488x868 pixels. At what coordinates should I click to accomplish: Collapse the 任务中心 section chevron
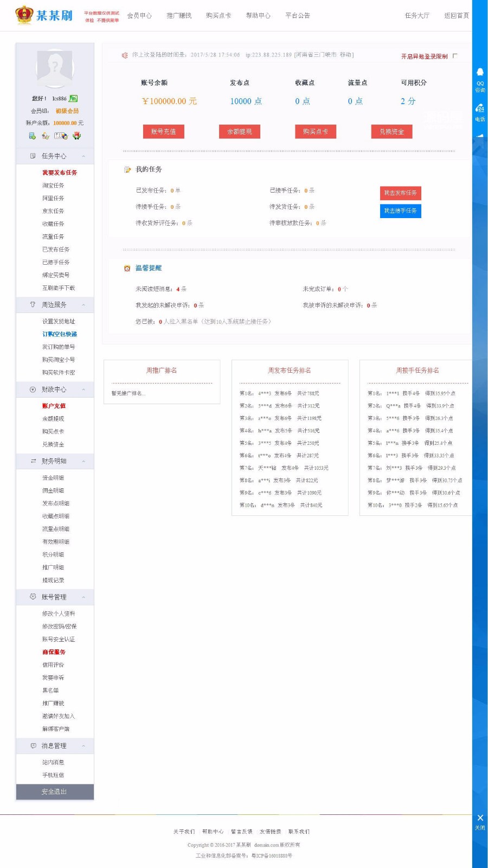(x=84, y=156)
